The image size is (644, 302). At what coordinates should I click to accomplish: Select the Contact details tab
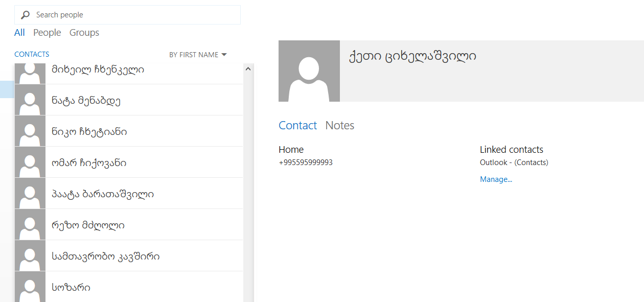(297, 126)
